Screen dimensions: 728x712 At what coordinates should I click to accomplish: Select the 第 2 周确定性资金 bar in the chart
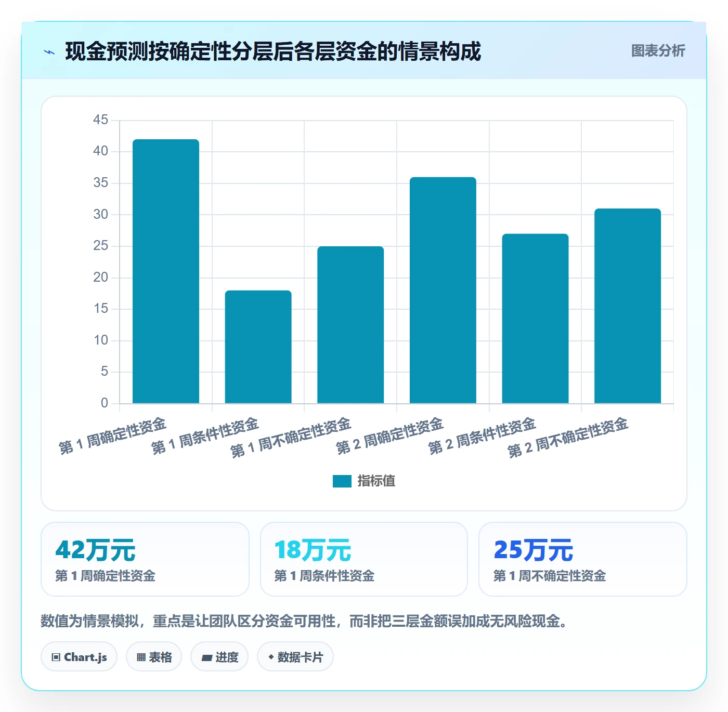[443, 290]
